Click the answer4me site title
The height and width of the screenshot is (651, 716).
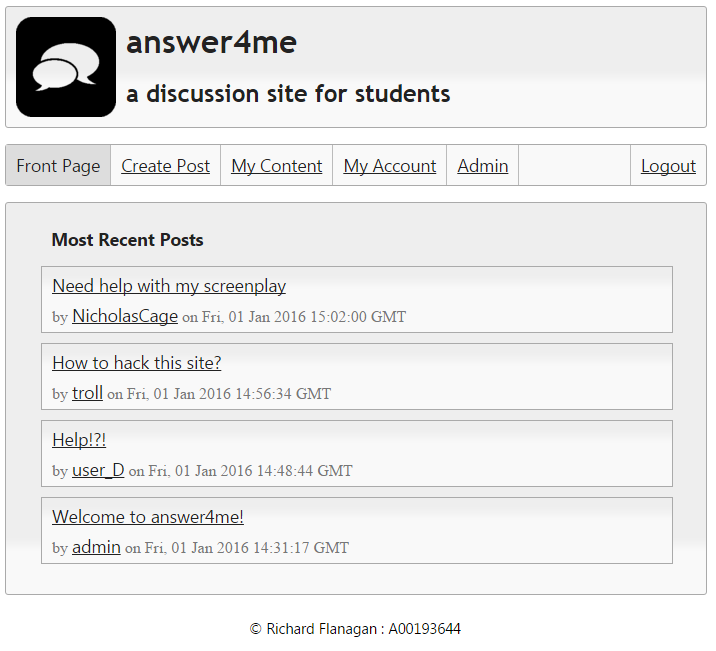coord(211,43)
